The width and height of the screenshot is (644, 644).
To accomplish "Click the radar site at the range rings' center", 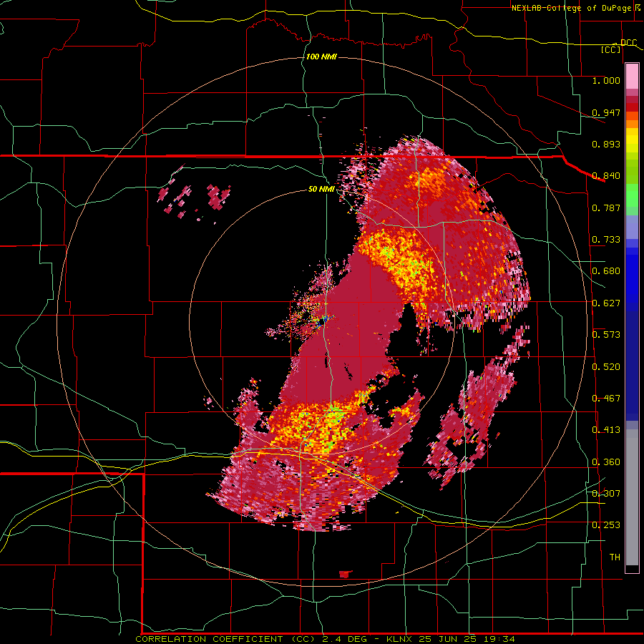I will tap(323, 321).
